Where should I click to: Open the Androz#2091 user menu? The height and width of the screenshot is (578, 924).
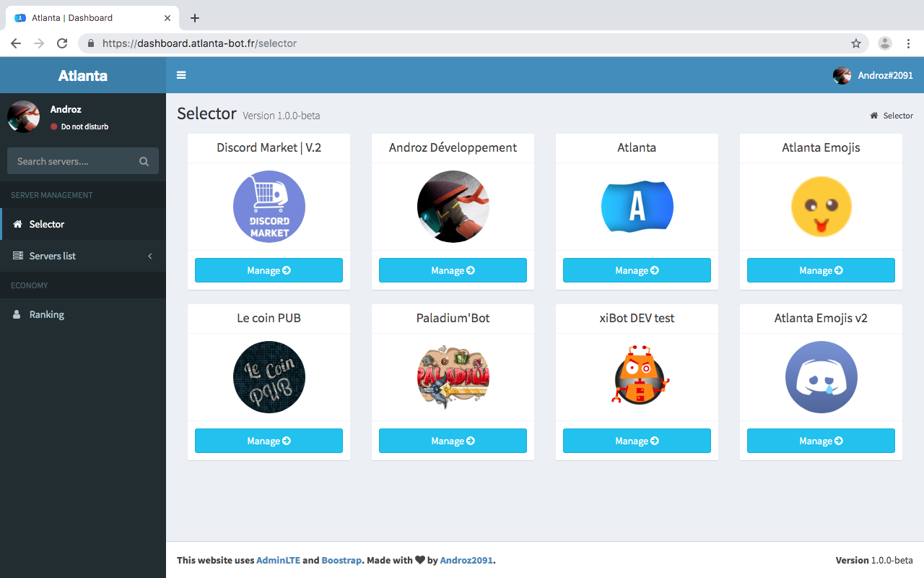coord(873,75)
